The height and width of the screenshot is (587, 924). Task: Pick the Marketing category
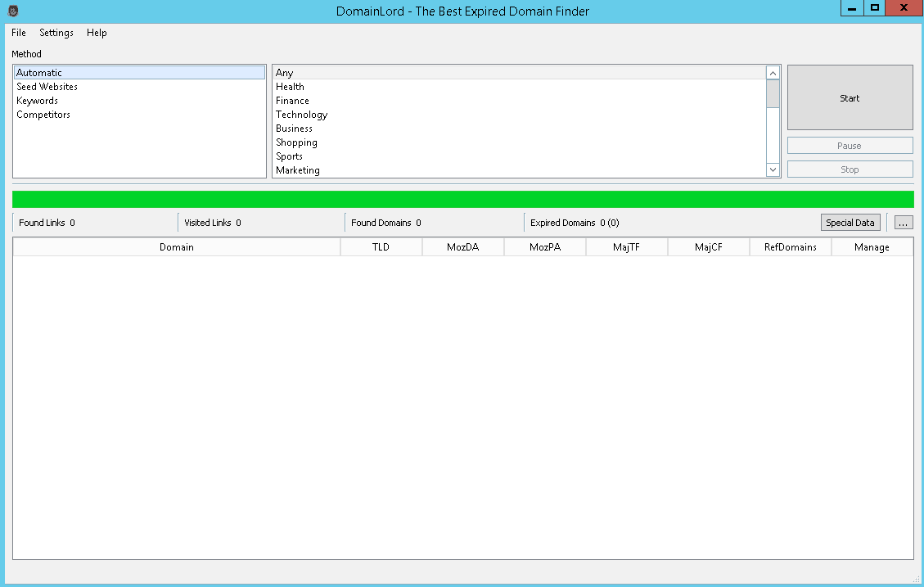pos(519,170)
